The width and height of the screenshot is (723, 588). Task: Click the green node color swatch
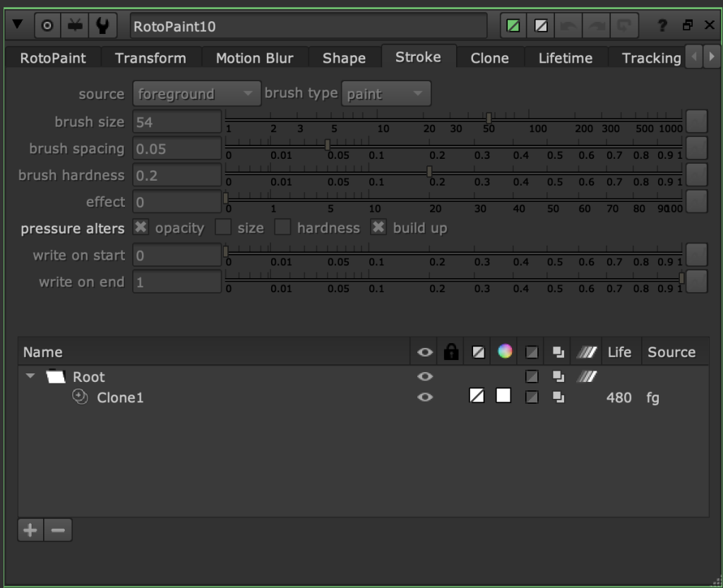coord(513,26)
